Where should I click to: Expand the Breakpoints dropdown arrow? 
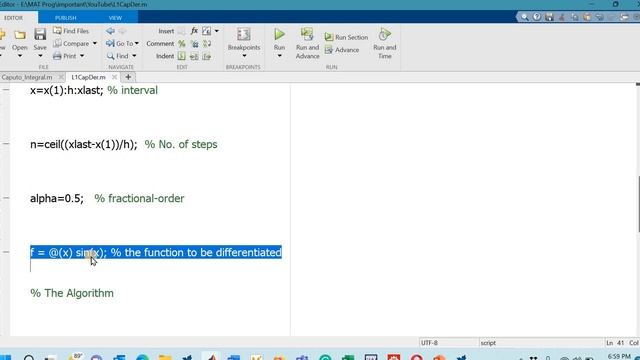coord(244,56)
